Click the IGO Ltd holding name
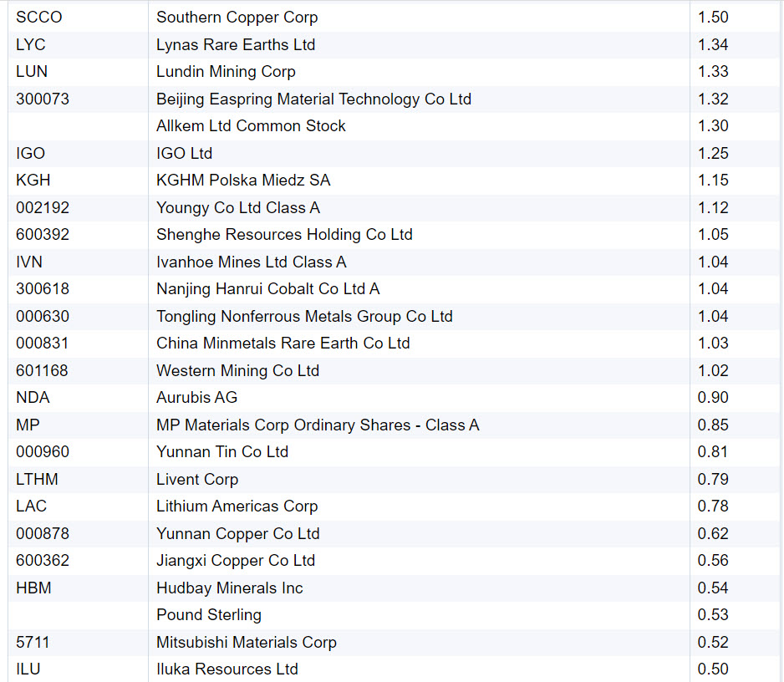Viewport: 784px width, 682px height. [184, 153]
